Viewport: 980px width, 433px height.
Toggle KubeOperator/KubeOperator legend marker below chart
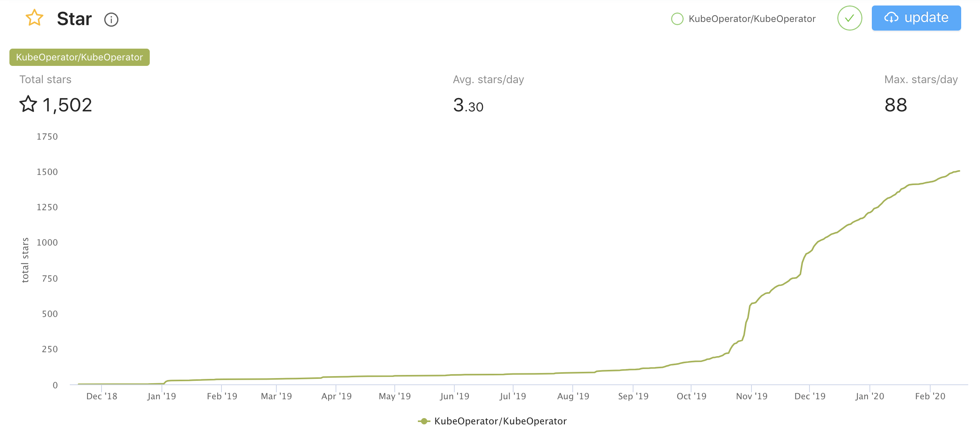424,421
